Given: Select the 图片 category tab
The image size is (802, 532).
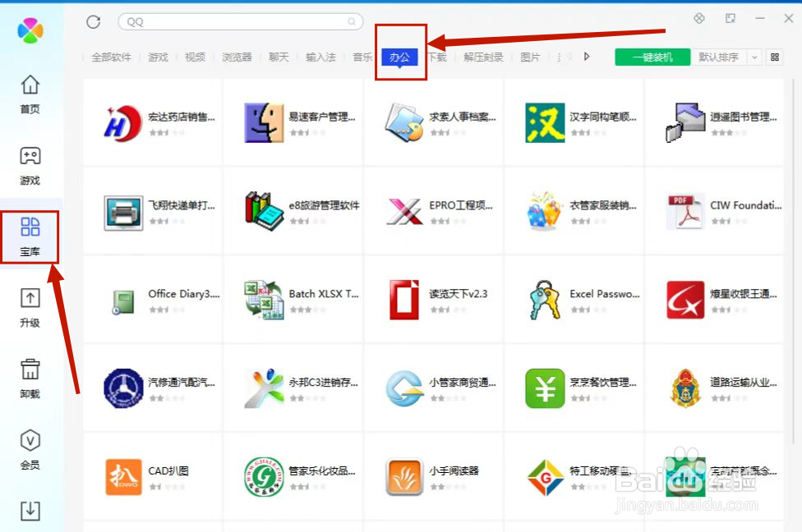Looking at the screenshot, I should 530,57.
